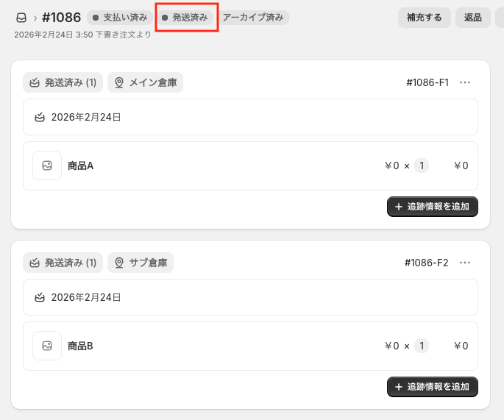The width and height of the screenshot is (504, 420).
Task: Click the 商品B image placeholder thumbnail
Action: point(47,346)
